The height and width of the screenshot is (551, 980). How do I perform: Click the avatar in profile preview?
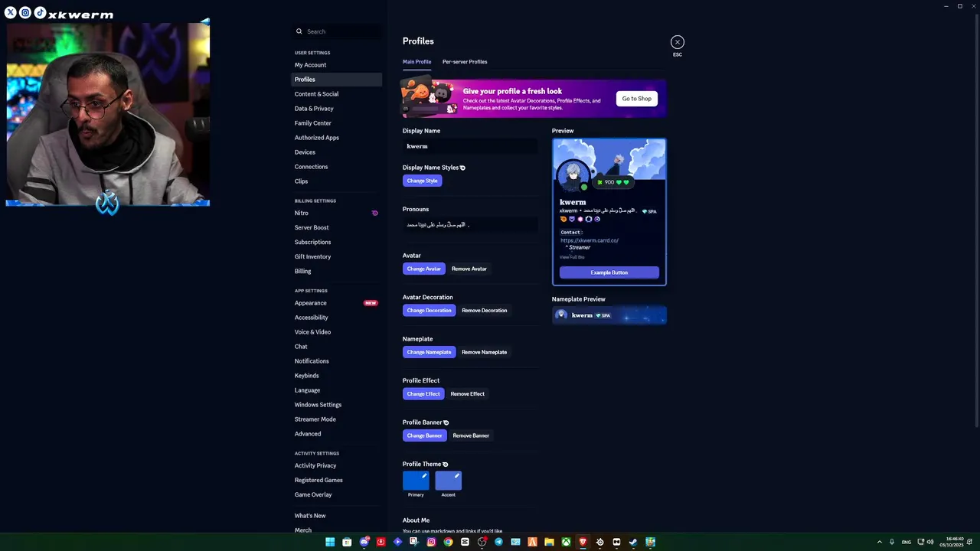pyautogui.click(x=573, y=177)
